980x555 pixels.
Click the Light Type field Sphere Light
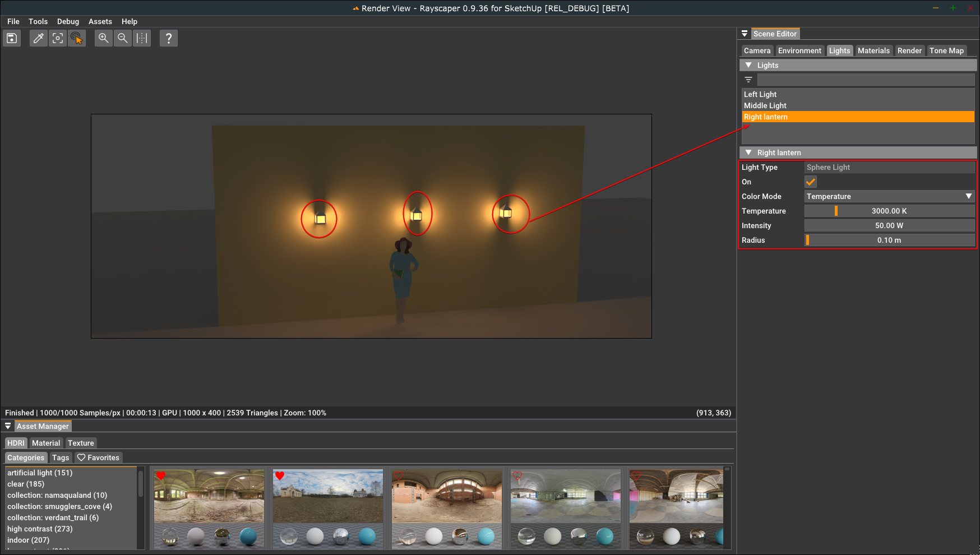tap(889, 167)
